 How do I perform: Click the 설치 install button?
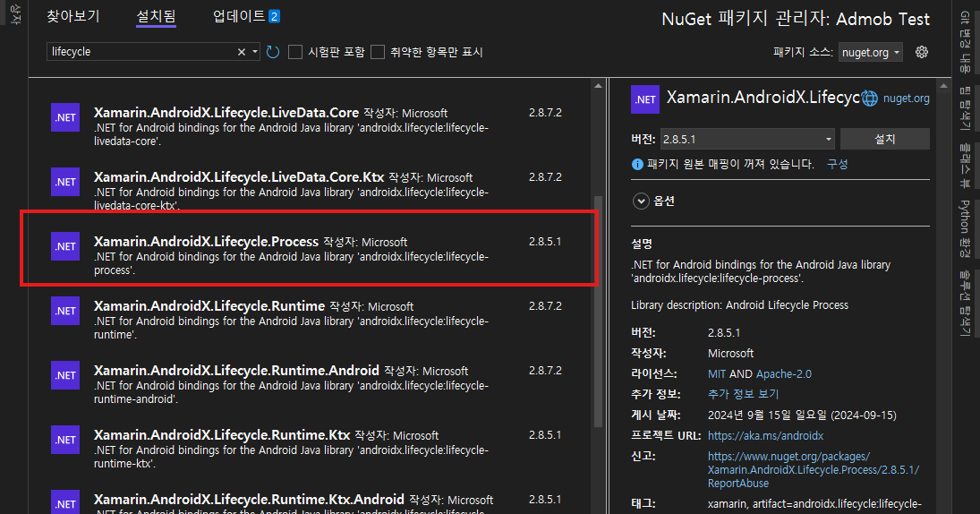coord(884,139)
